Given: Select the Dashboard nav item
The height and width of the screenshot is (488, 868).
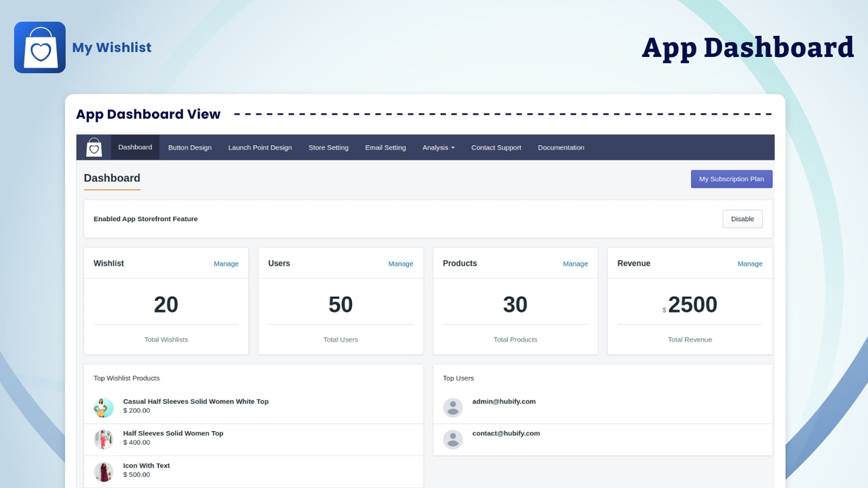Looking at the screenshot, I should 134,146.
